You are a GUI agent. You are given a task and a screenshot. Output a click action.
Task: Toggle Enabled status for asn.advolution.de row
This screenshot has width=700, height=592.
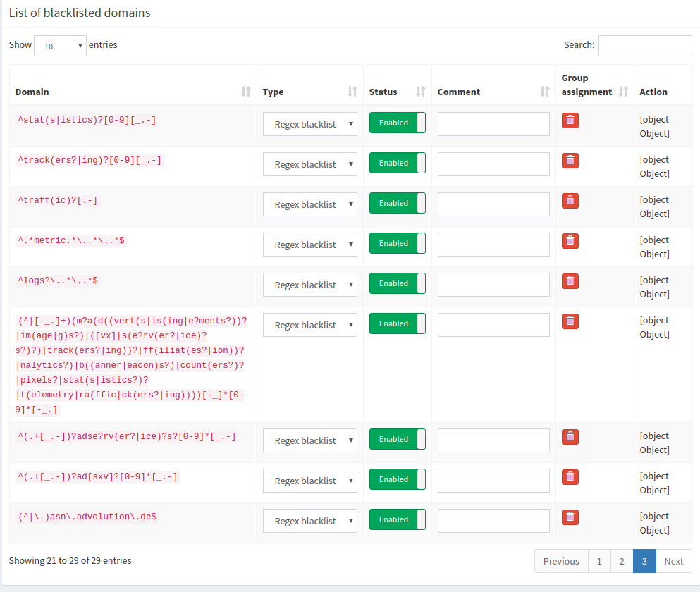pyautogui.click(x=398, y=519)
